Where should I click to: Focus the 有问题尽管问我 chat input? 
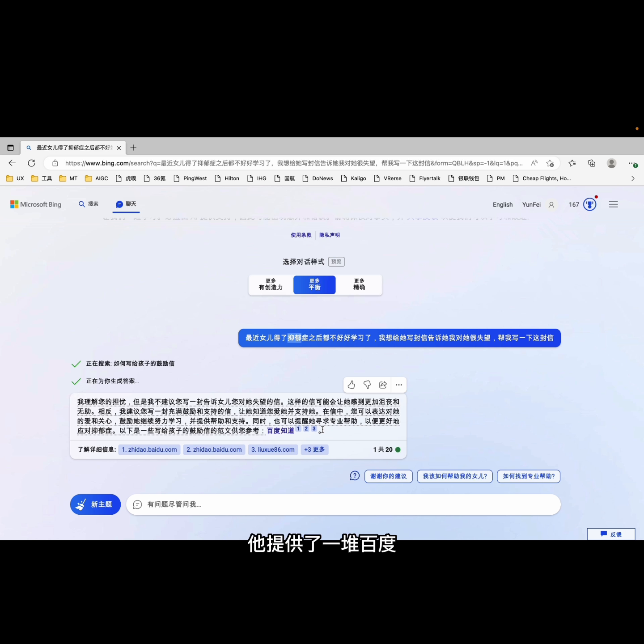tap(343, 504)
